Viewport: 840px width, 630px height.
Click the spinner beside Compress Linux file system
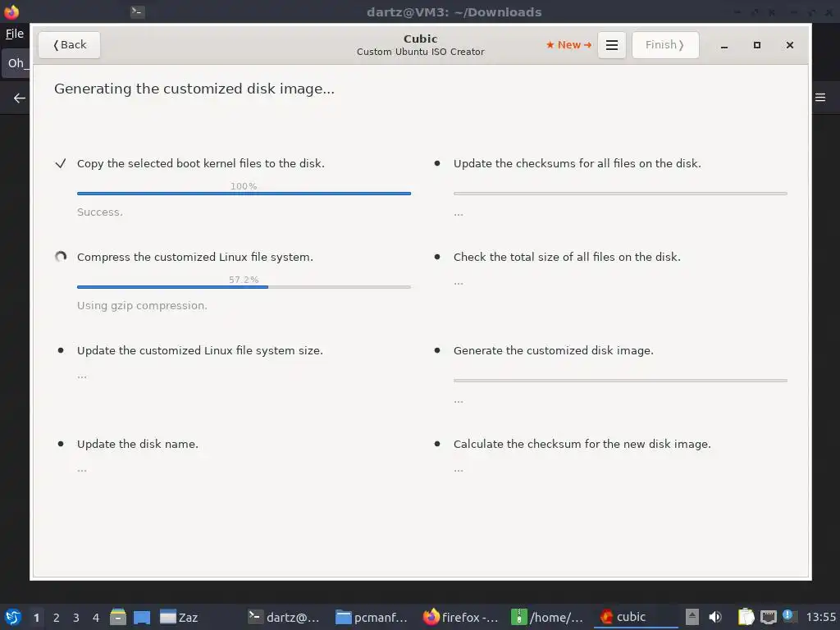click(x=61, y=257)
